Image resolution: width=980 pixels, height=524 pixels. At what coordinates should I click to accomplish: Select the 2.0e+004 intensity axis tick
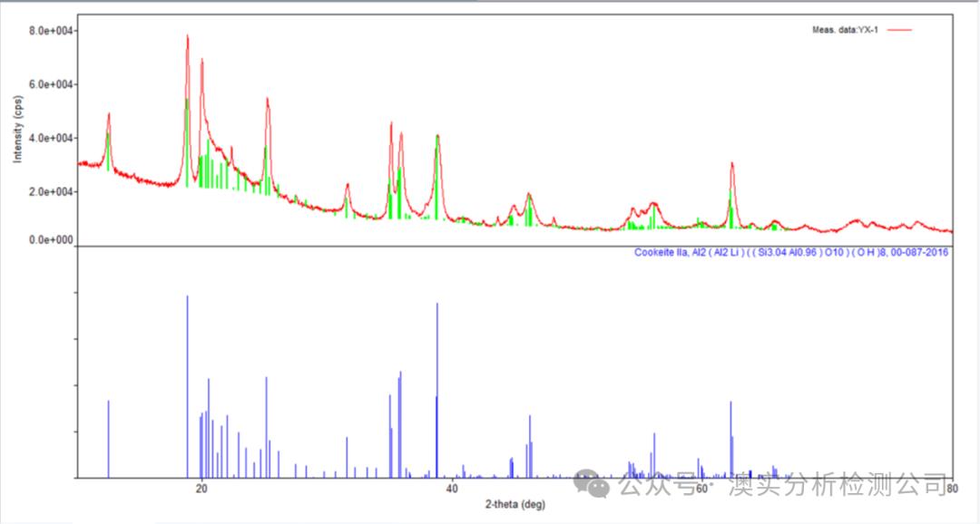[52, 191]
